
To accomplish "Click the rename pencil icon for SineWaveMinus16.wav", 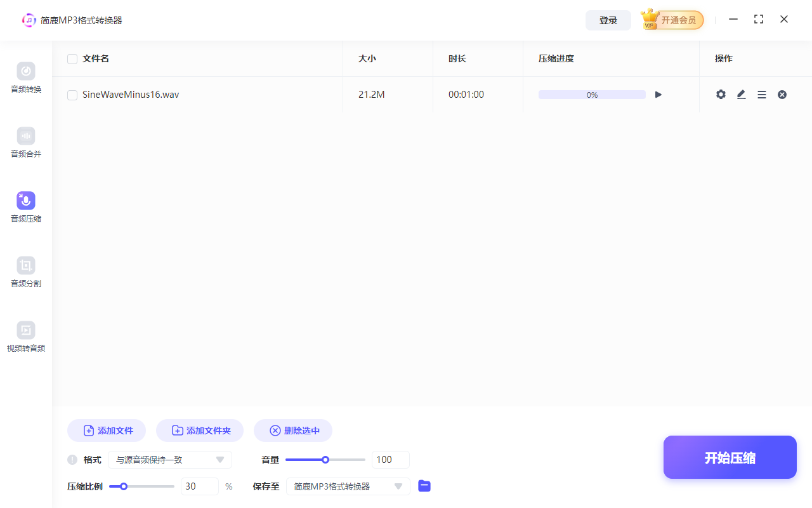I will click(741, 94).
